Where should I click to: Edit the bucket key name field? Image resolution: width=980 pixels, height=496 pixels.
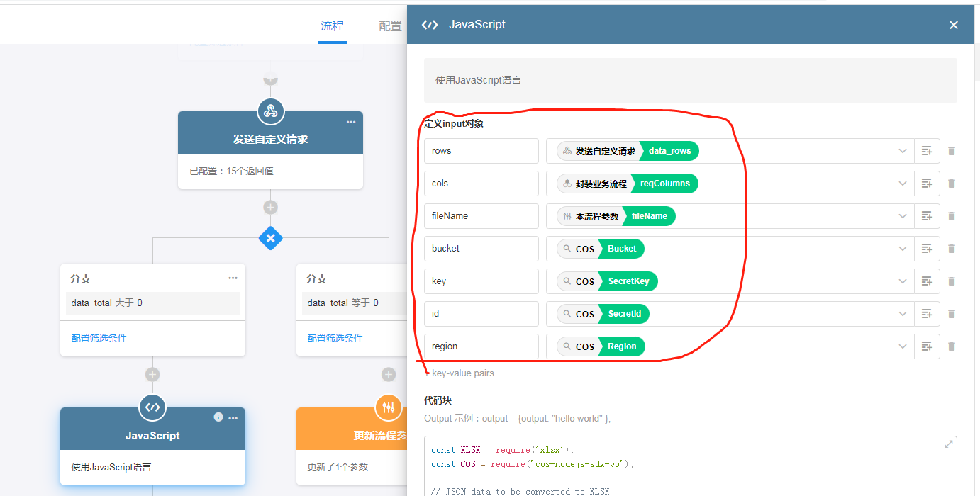point(481,249)
